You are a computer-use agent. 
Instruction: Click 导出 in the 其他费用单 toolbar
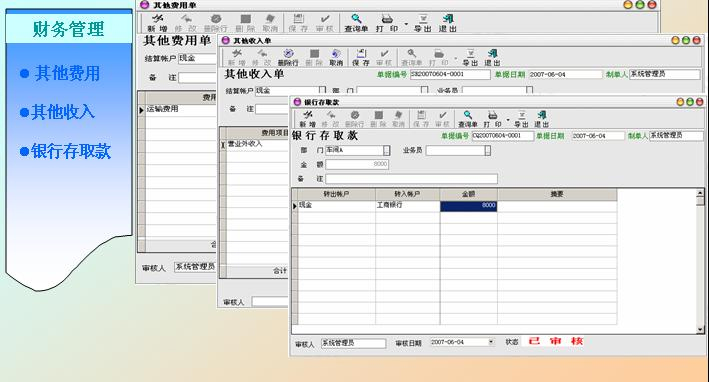423,23
